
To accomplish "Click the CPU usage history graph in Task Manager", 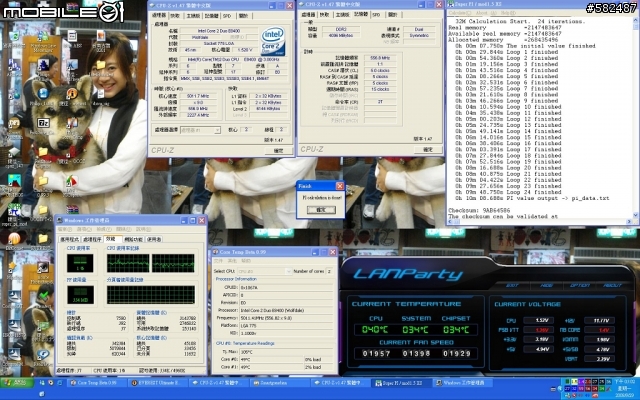I will [151, 263].
